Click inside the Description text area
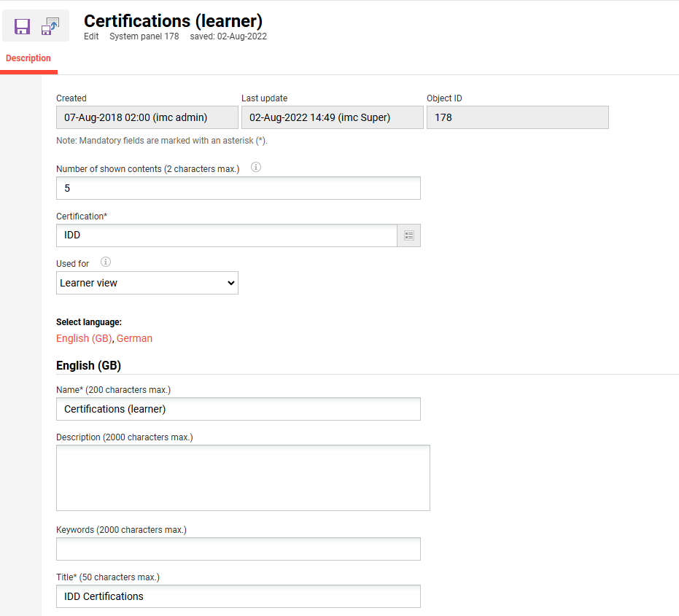Viewport: 679px width, 616px height. pyautogui.click(x=243, y=477)
